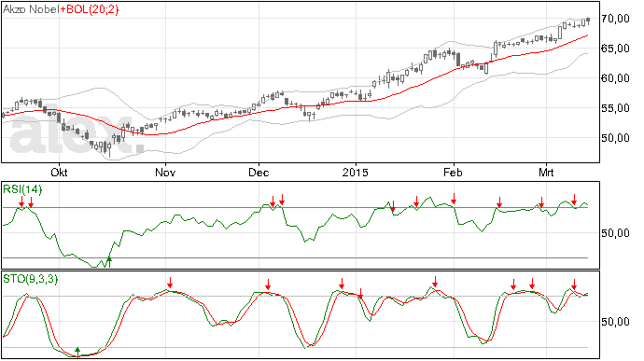This screenshot has height=361, width=644.
Task: Click the red sell arrow at Feb in RSI panel
Action: tap(454, 199)
